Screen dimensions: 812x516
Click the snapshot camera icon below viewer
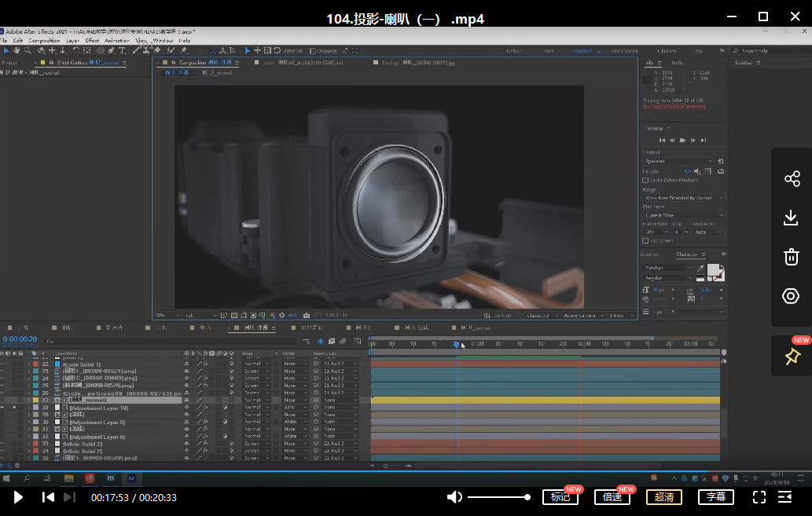pos(306,315)
